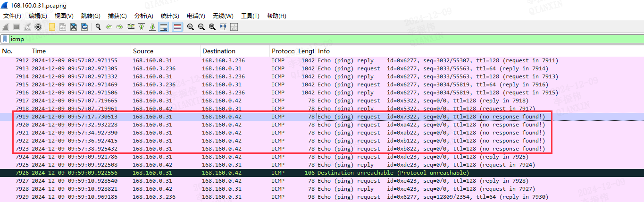The image size is (644, 202).
Task: Jump to first packet icon
Action: pyautogui.click(x=142, y=27)
